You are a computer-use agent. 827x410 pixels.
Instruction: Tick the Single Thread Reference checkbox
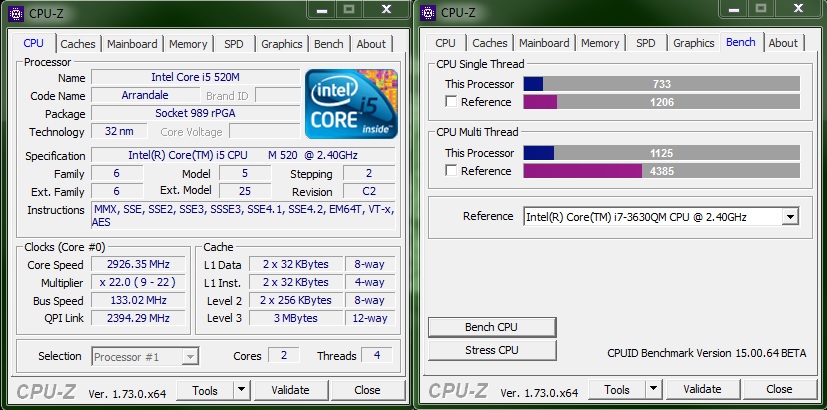coord(451,102)
